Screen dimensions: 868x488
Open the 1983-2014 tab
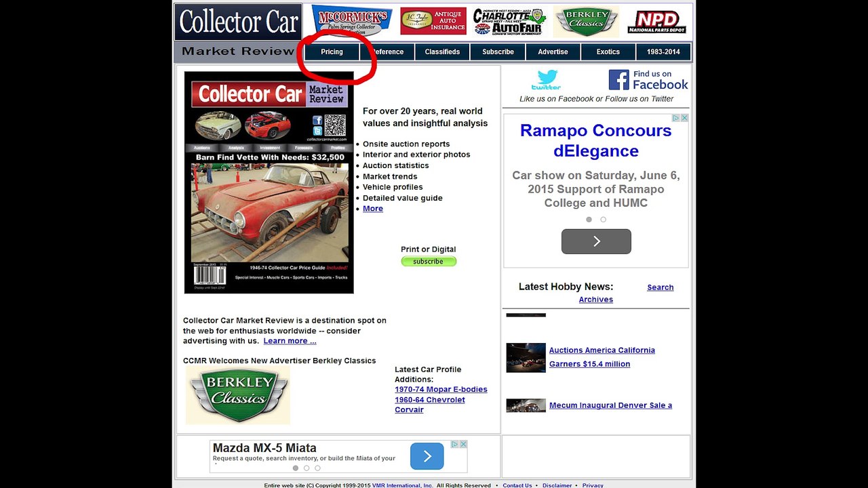tap(663, 52)
